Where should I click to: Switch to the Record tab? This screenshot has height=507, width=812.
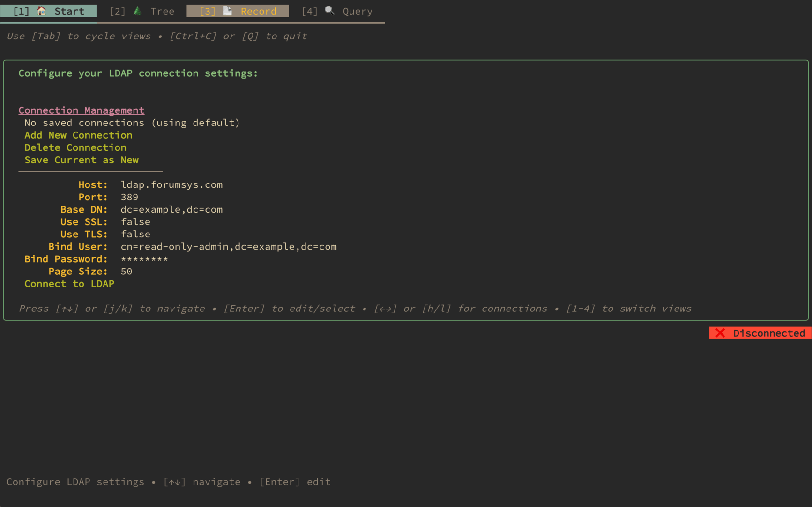pos(238,11)
